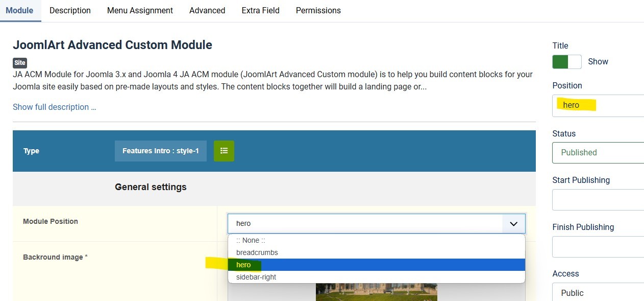Select the Module tab
Image resolution: width=644 pixels, height=301 pixels.
[x=19, y=10]
